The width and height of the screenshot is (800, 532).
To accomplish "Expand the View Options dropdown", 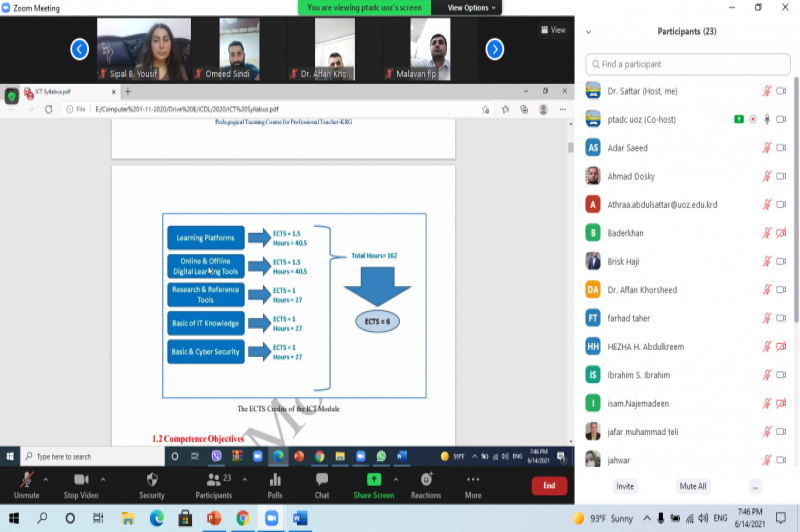I will tap(468, 7).
